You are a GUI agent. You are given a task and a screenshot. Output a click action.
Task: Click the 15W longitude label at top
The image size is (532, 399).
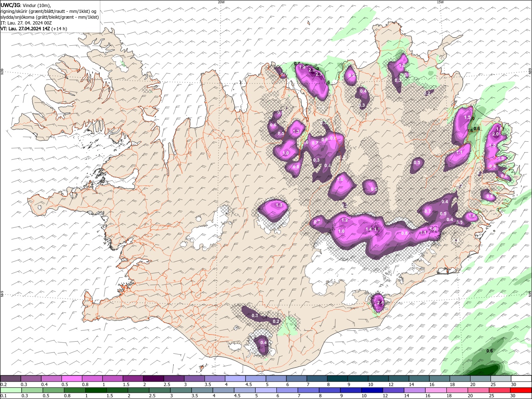tap(440, 2)
